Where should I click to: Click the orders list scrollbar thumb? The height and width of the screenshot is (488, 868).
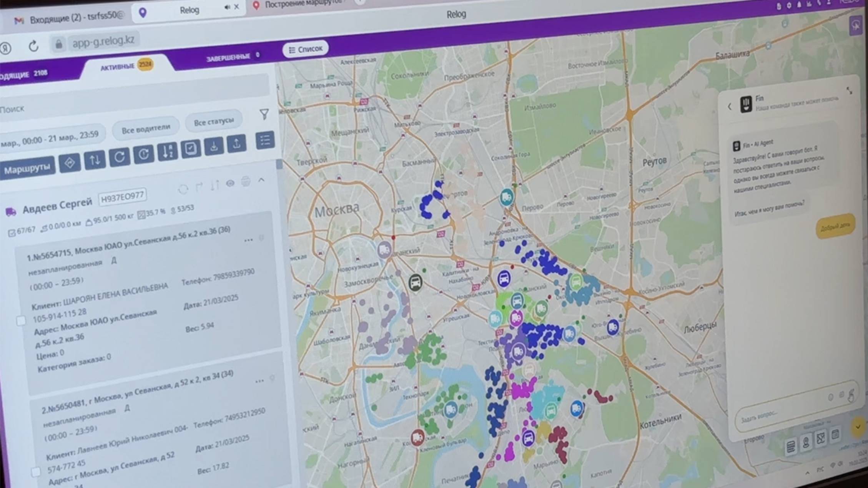[279, 164]
